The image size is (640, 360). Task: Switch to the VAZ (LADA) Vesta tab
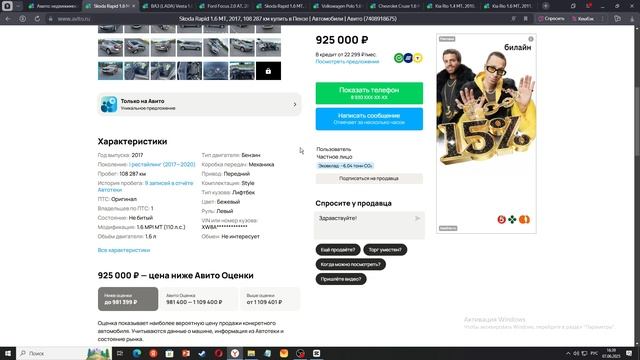[x=167, y=6]
